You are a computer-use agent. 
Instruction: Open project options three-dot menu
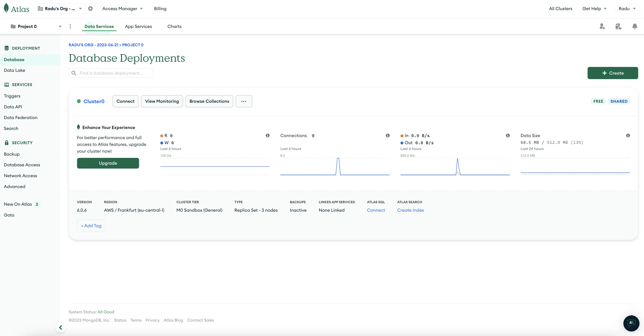pyautogui.click(x=70, y=26)
